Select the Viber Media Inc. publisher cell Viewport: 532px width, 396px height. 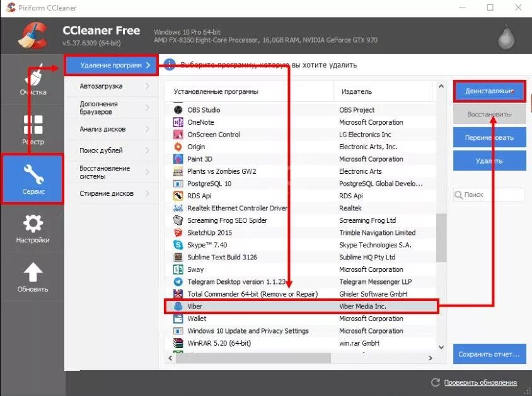click(362, 306)
